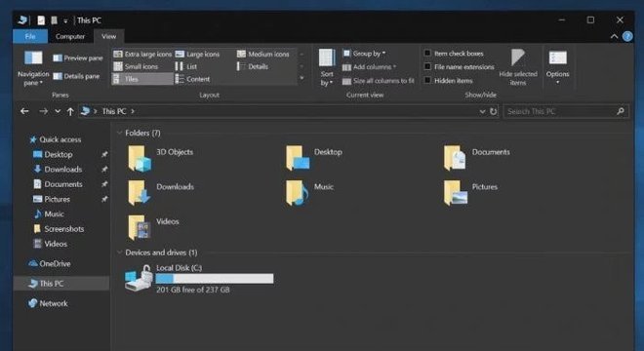Open the Group by dropdown
Image resolution: width=644 pixels, height=351 pixels.
pyautogui.click(x=364, y=54)
